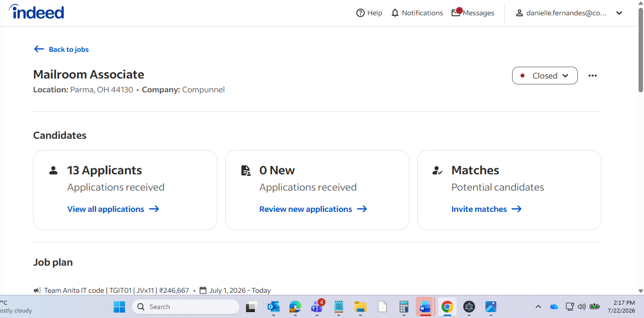Show hidden system tray icons
Viewport: 644px width, 318px height.
click(x=538, y=307)
